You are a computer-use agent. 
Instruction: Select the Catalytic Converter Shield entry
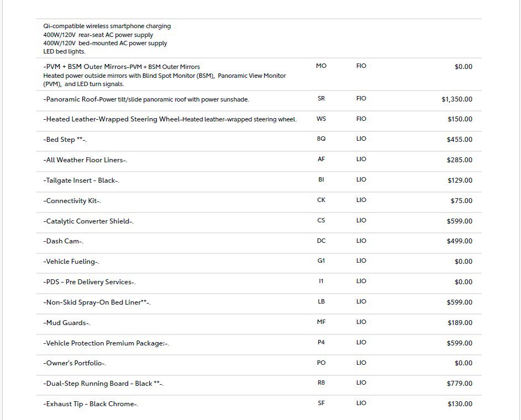click(x=88, y=221)
